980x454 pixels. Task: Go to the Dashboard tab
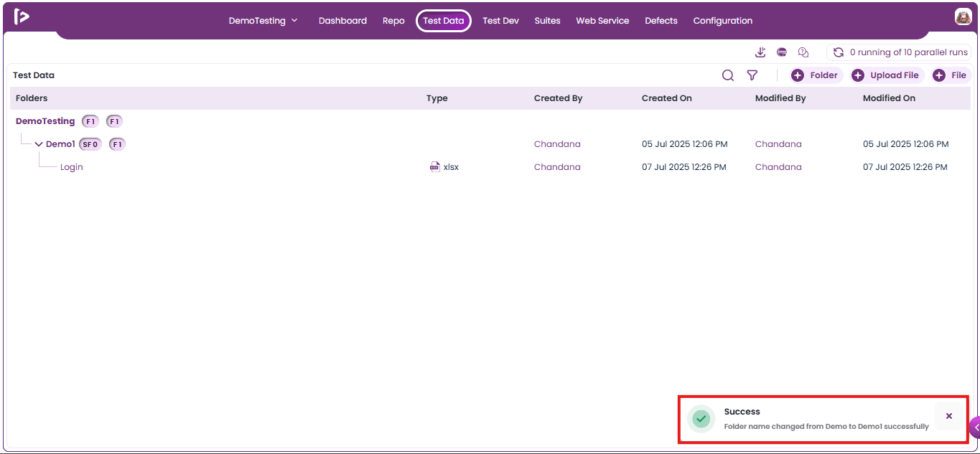pos(342,21)
